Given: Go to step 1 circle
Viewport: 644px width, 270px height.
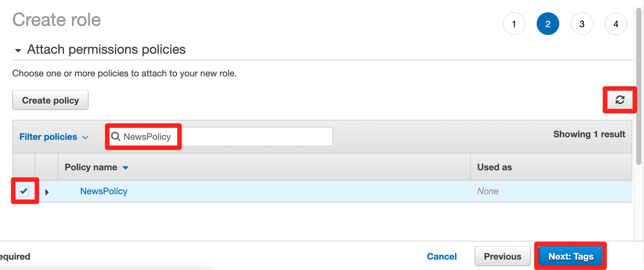Looking at the screenshot, I should click(x=514, y=24).
